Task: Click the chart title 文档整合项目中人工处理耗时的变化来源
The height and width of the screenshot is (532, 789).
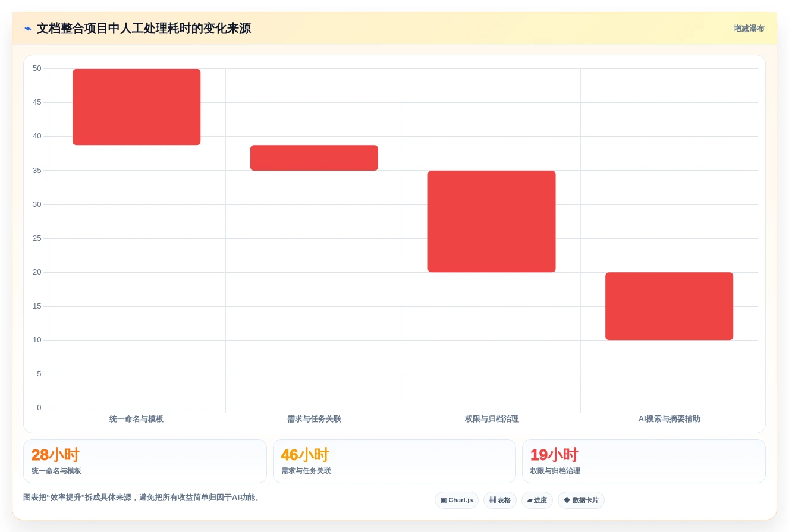Action: tap(144, 29)
